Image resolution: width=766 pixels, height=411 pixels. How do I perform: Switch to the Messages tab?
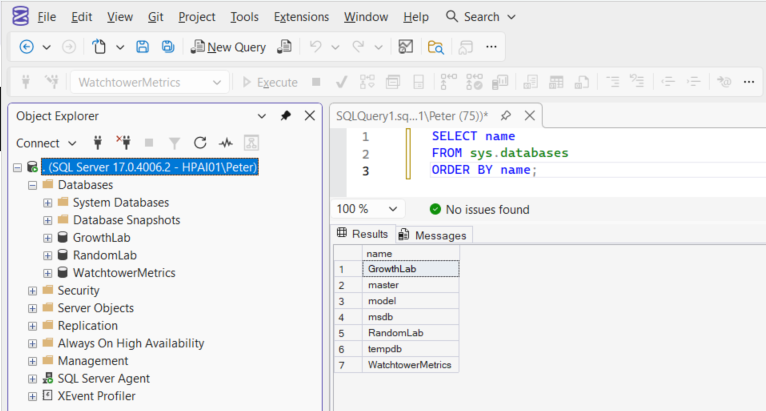pos(433,235)
